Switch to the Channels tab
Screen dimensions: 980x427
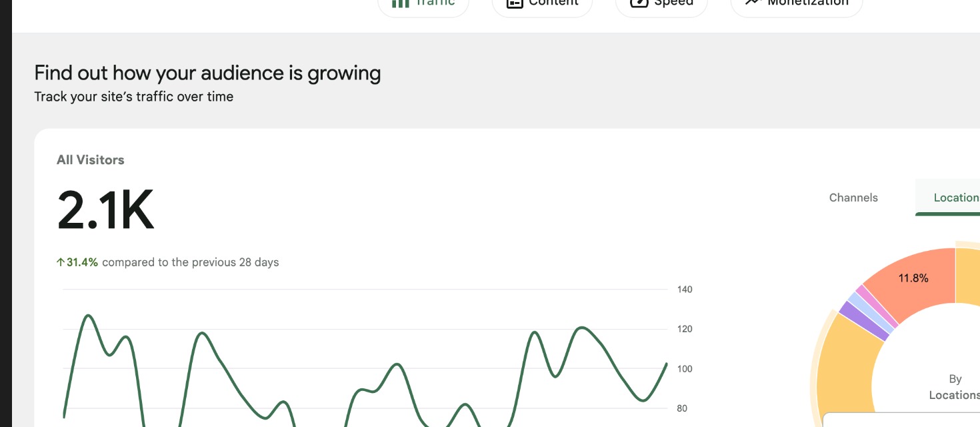853,197
